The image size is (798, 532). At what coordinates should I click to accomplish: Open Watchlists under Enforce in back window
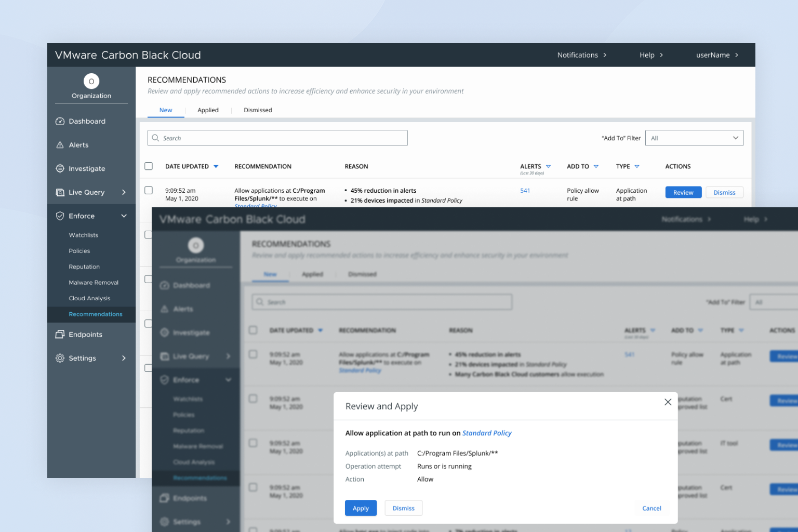point(84,235)
